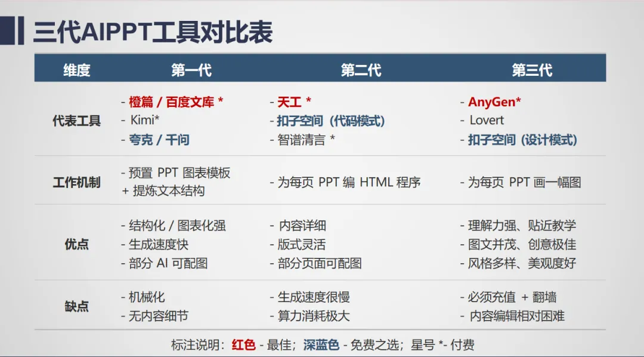Select 扣子空间 (代码模式) entry
The height and width of the screenshot is (357, 644).
pyautogui.click(x=331, y=121)
